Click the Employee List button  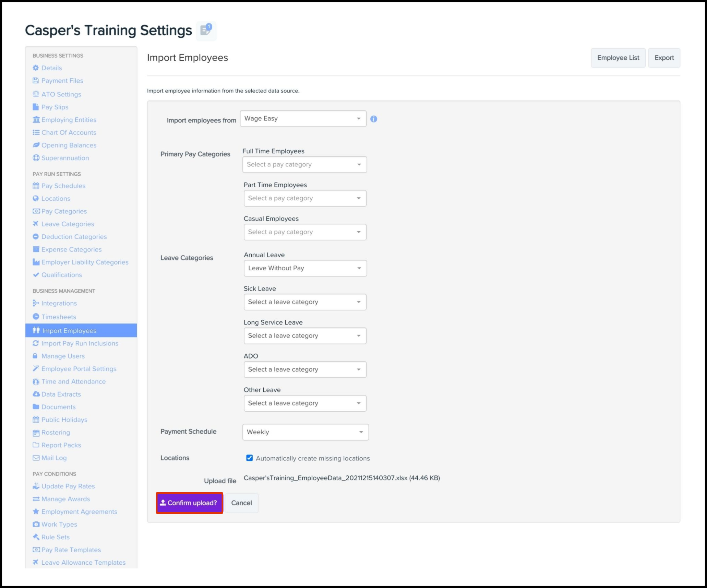coord(618,58)
